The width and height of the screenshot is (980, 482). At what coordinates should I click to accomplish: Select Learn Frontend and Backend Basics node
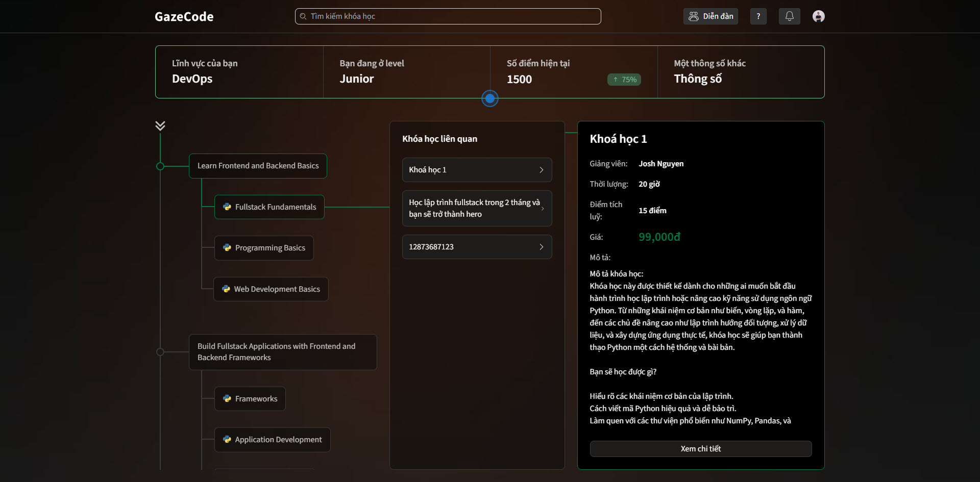coord(258,166)
